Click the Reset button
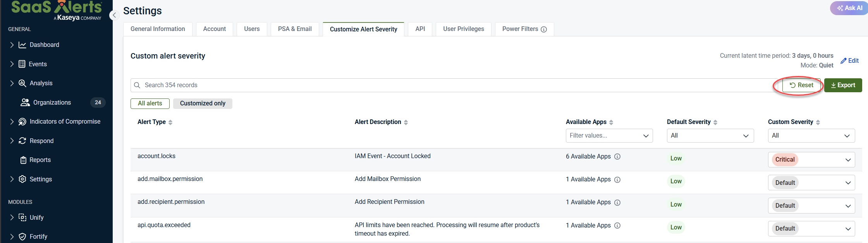This screenshot has height=243, width=868. pos(801,85)
